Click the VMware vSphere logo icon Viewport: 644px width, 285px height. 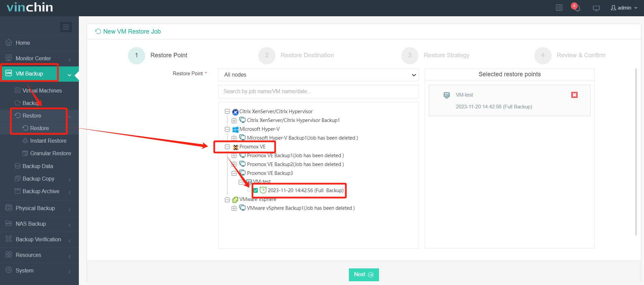coord(236,200)
